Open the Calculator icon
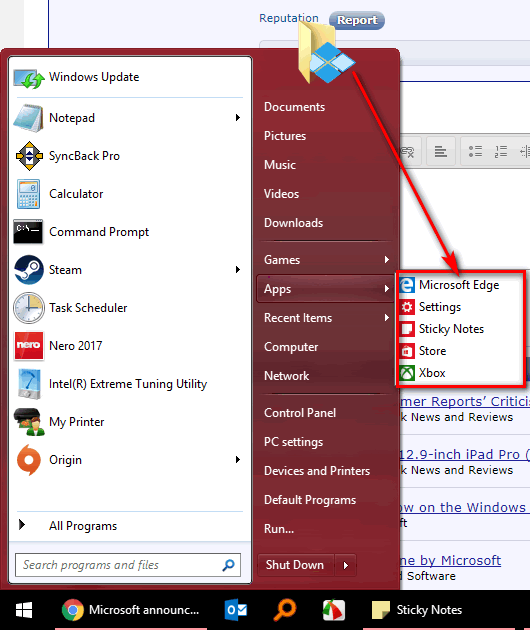Image resolution: width=530 pixels, height=630 pixels. pyautogui.click(x=29, y=194)
